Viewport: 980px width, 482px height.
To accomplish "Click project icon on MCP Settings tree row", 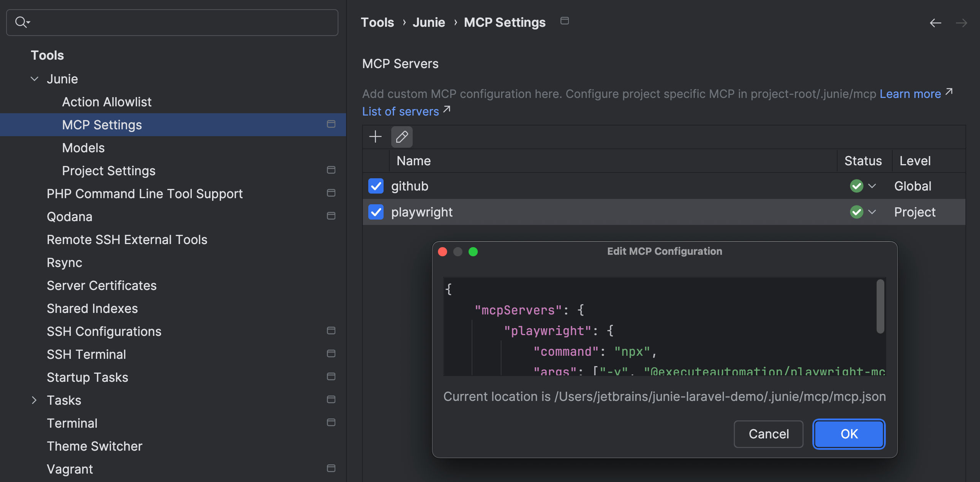I will 331,124.
